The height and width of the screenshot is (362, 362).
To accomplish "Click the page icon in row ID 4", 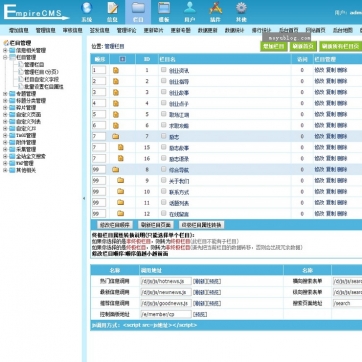I will point(116,103).
